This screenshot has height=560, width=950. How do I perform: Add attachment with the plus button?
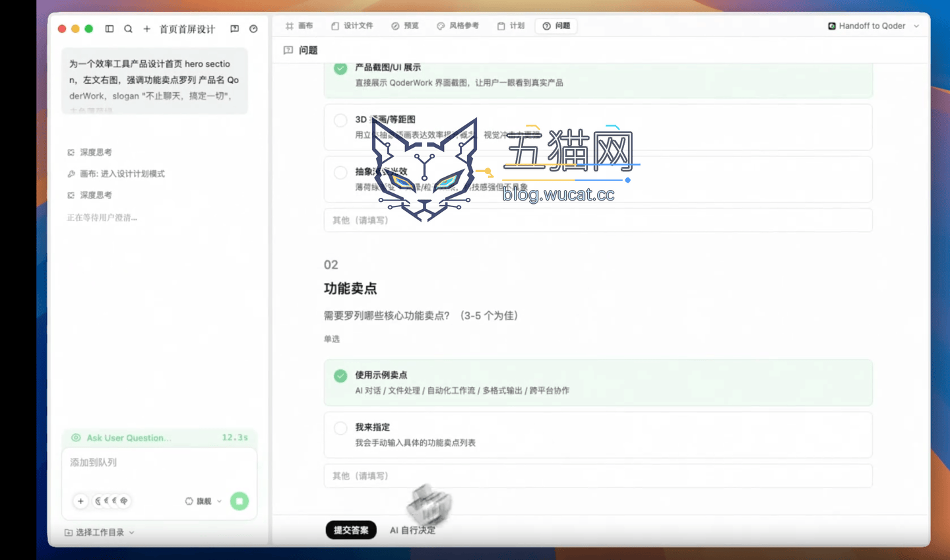point(80,501)
